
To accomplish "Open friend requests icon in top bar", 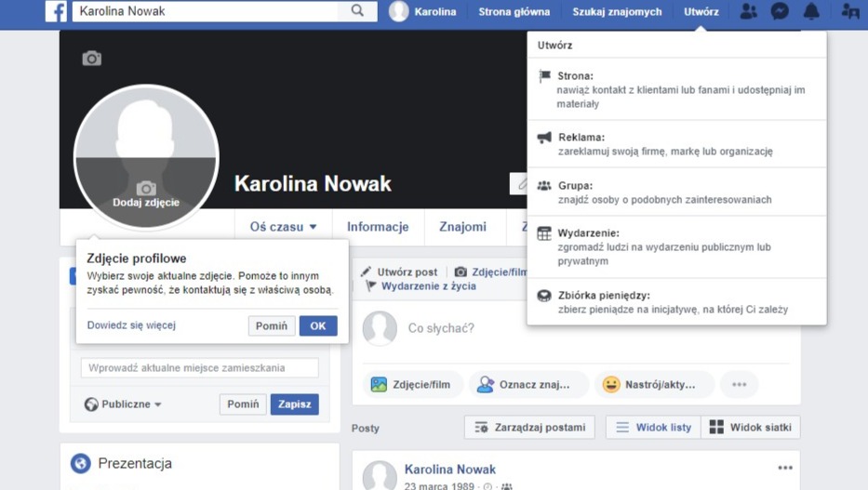I will click(x=748, y=11).
